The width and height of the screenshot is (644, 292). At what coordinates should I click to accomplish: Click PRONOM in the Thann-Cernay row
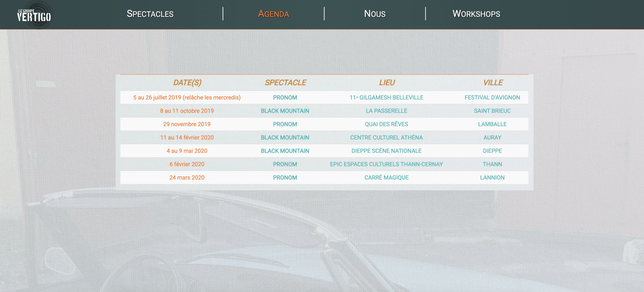point(285,164)
